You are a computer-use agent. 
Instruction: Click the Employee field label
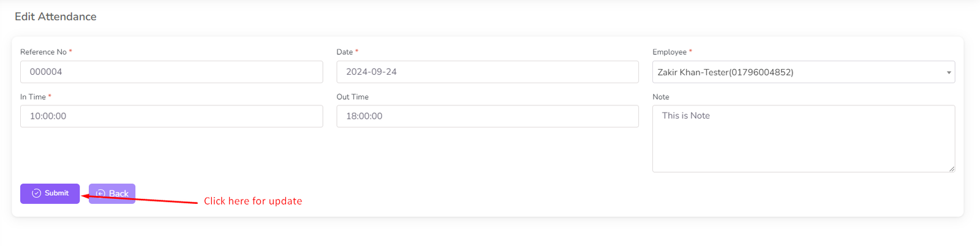click(x=669, y=52)
